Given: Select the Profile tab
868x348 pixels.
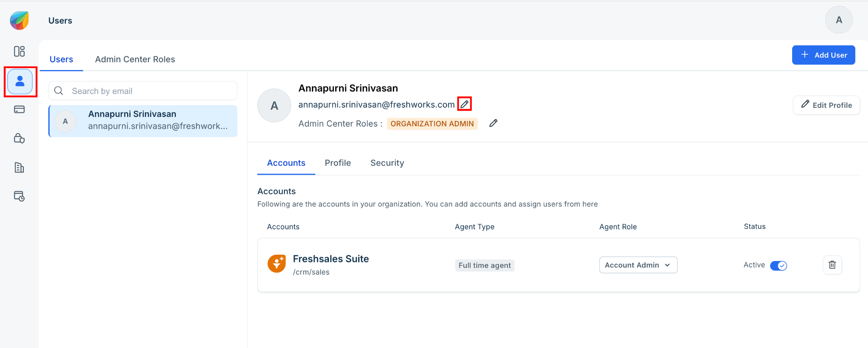Looking at the screenshot, I should 338,163.
